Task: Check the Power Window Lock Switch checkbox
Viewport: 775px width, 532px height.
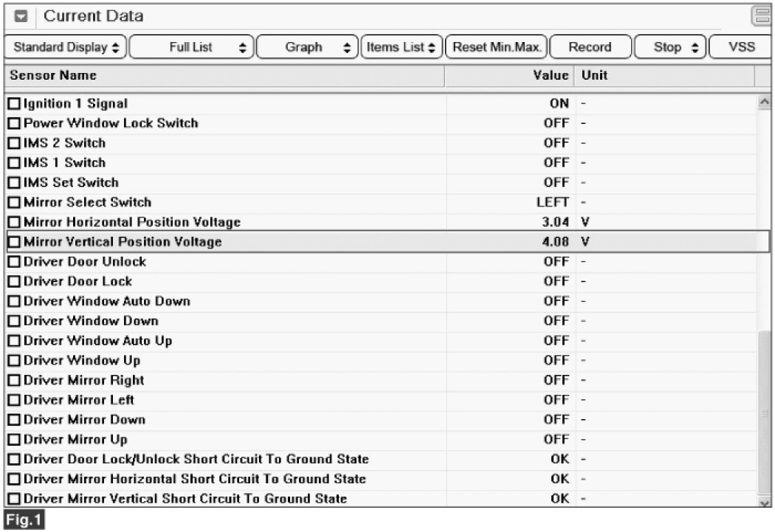Action: coord(14,124)
